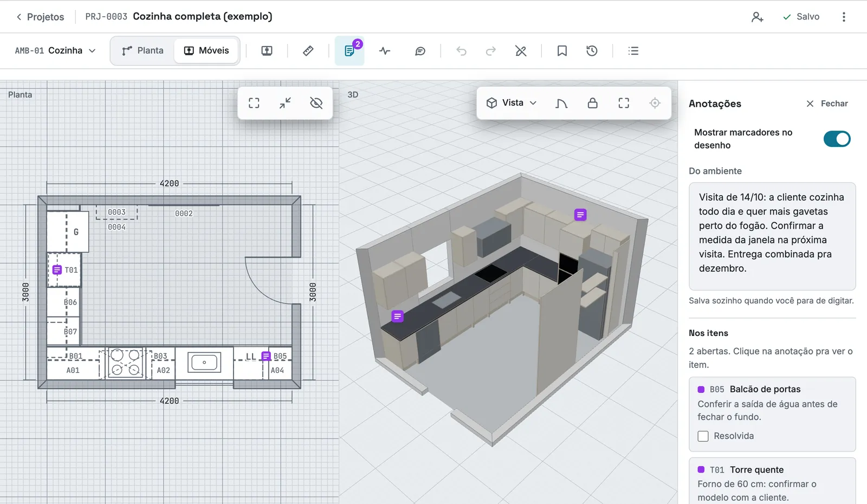Open the list view icon
The height and width of the screenshot is (504, 867).
(x=633, y=51)
